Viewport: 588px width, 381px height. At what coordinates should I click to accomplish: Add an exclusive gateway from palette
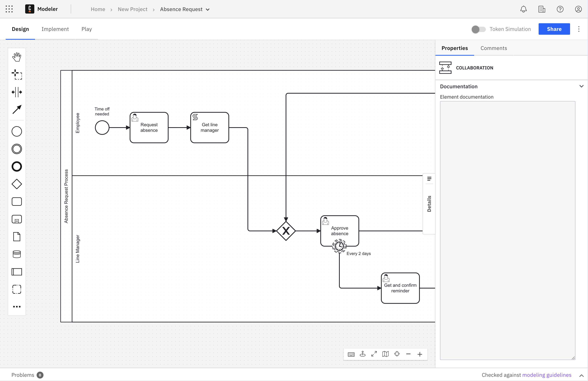(x=17, y=184)
